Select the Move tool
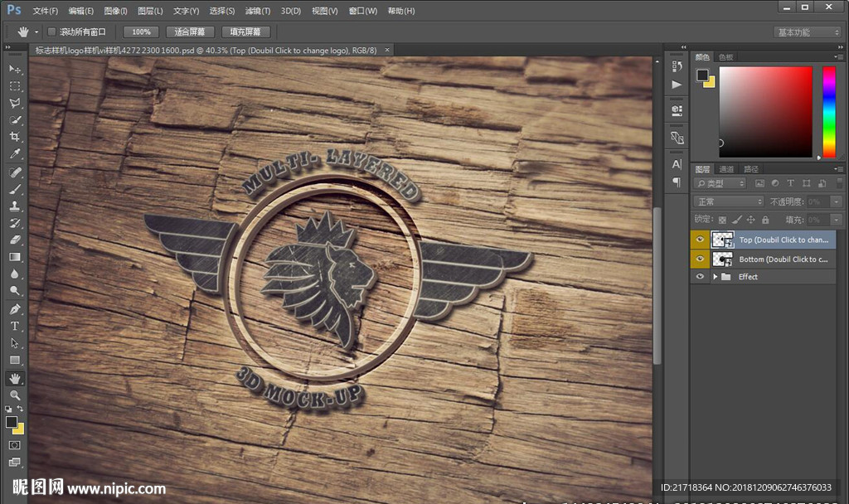 (x=15, y=69)
